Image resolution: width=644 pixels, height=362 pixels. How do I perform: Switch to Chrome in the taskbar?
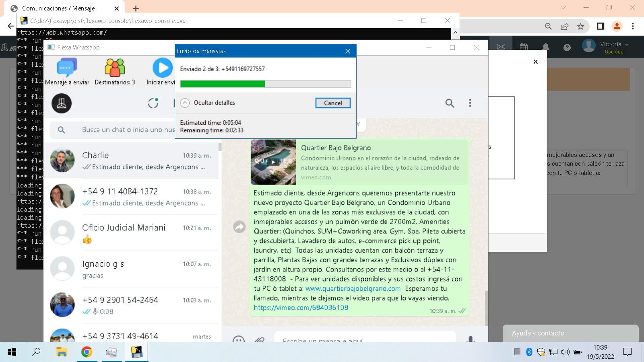pos(87,352)
